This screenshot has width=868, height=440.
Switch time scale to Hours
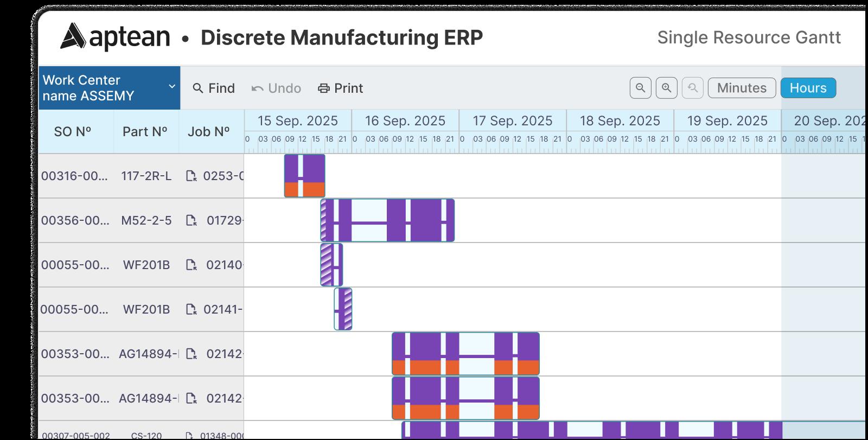tap(808, 88)
